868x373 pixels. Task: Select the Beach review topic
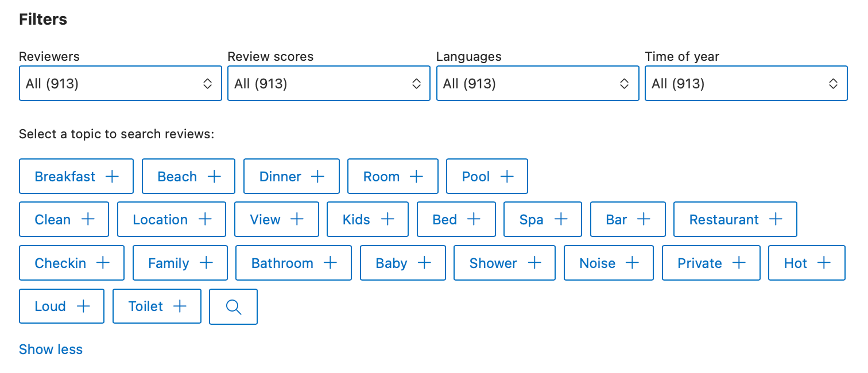(x=188, y=176)
